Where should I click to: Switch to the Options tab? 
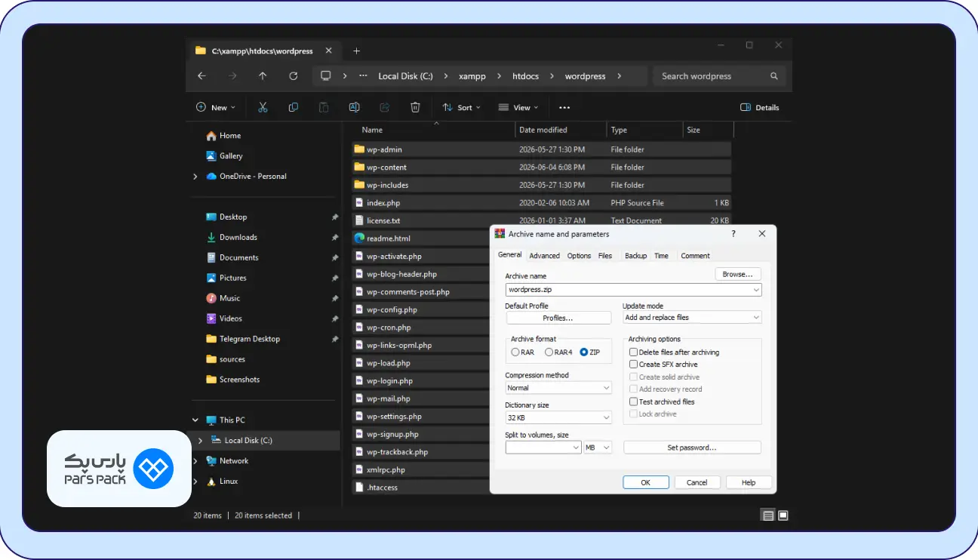(579, 256)
